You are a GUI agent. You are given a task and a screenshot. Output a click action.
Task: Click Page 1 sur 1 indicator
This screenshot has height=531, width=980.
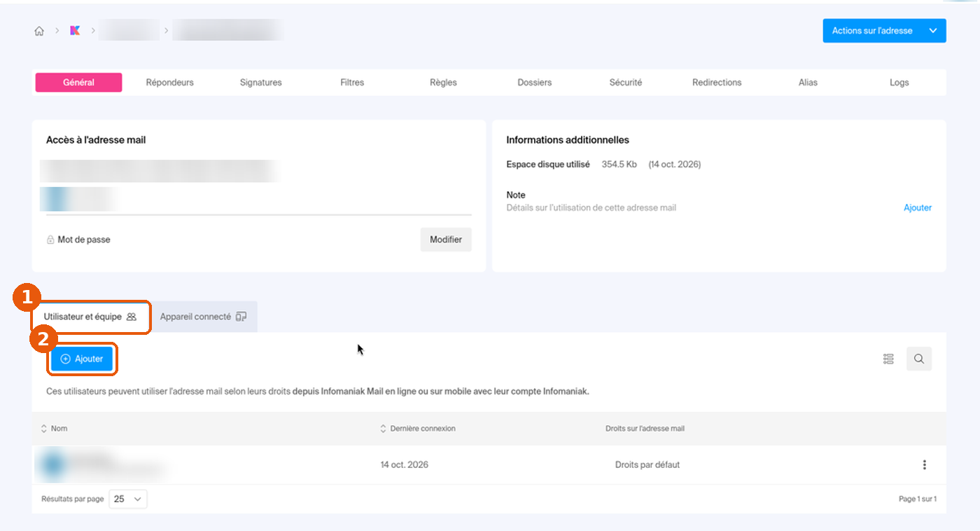(918, 499)
